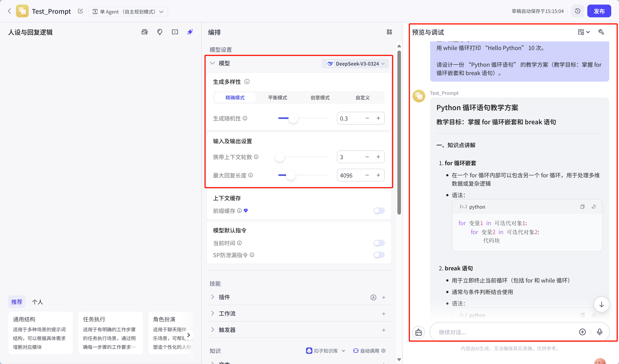Image resolution: width=619 pixels, height=364 pixels.
Task: Expand the 工作流 section
Action: point(212,313)
